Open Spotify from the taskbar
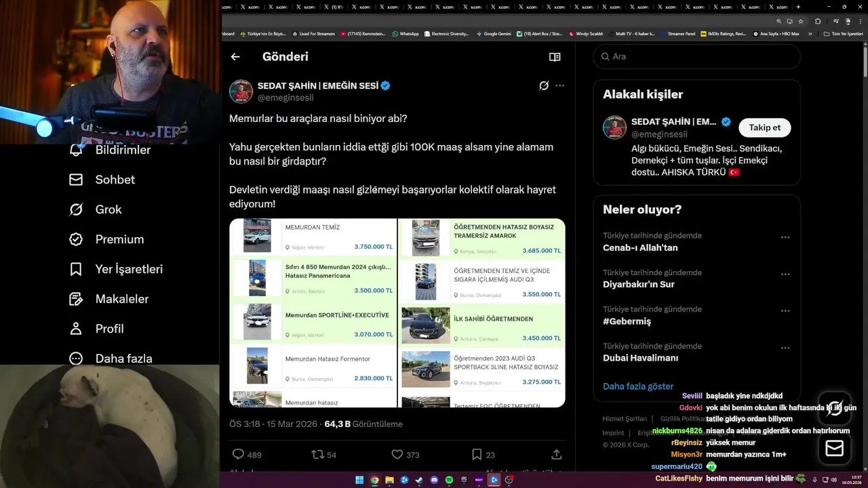Viewport: 868px width, 488px height. [449, 480]
